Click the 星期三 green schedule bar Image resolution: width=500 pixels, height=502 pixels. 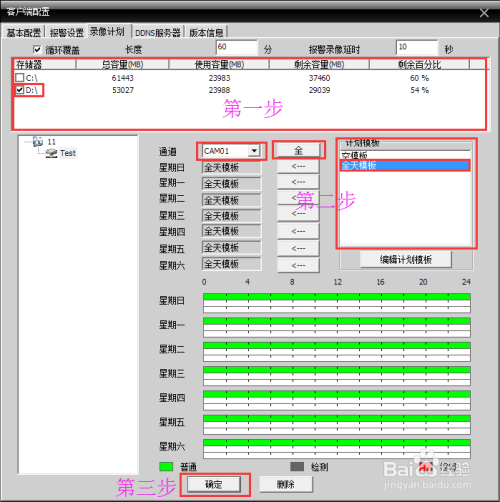point(337,370)
